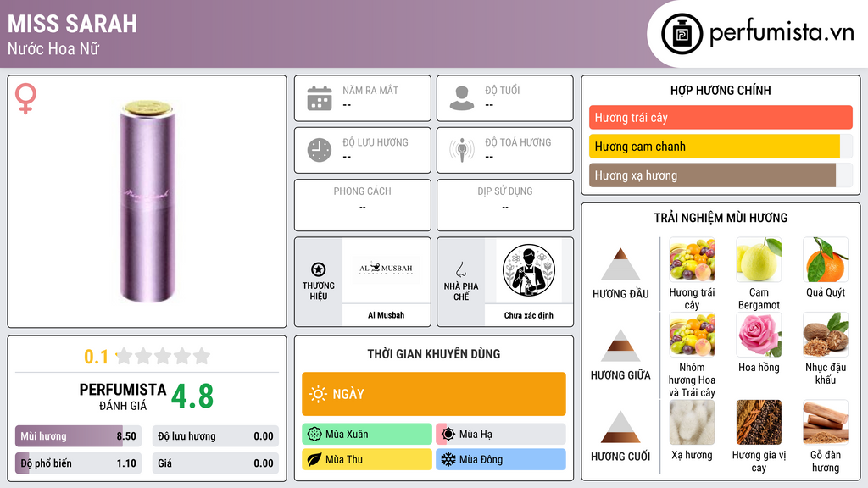
Task: Click the Mùi hương 8.50 rating bar
Action: point(78,436)
